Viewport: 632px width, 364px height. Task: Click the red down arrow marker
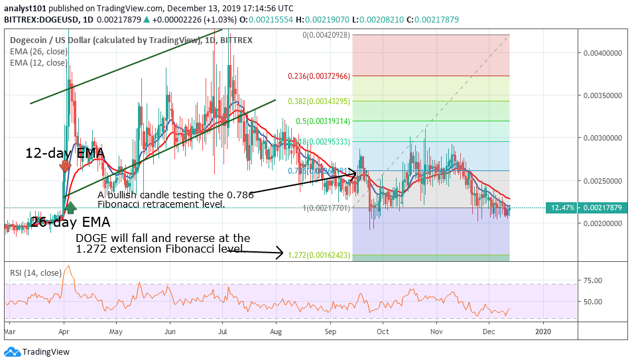64,166
